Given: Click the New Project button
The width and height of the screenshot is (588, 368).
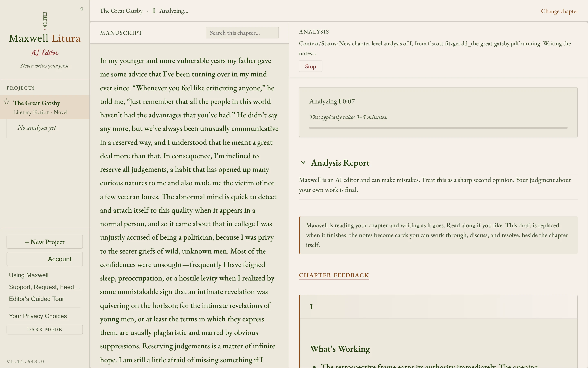Looking at the screenshot, I should click(x=45, y=242).
